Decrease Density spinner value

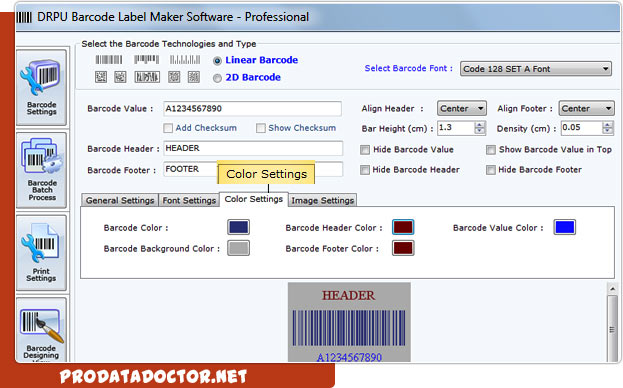point(607,131)
